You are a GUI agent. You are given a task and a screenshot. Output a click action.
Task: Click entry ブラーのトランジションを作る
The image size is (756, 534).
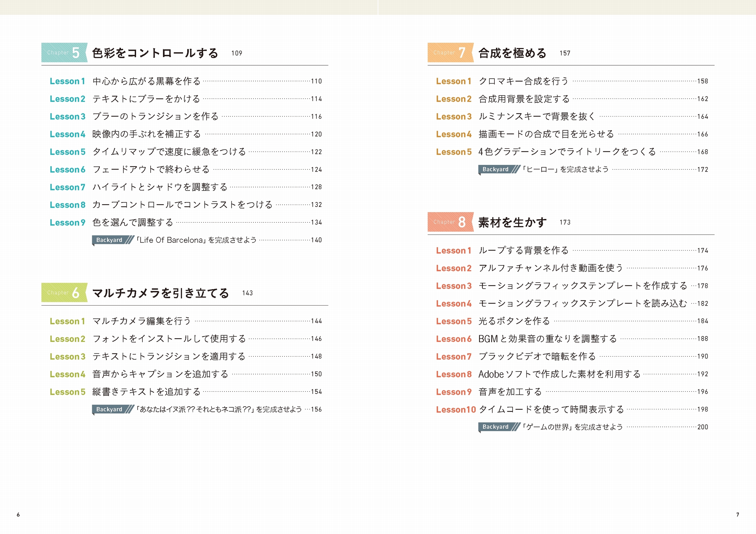(x=155, y=116)
